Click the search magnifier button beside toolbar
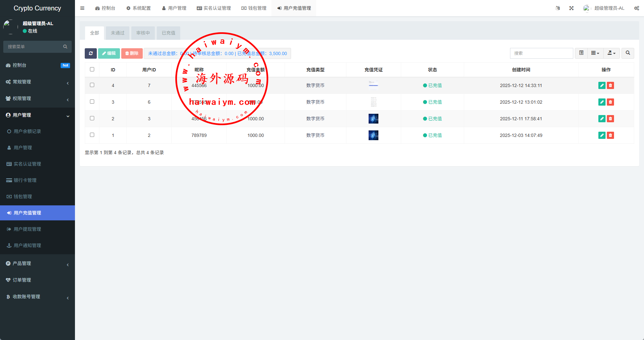 tap(628, 53)
